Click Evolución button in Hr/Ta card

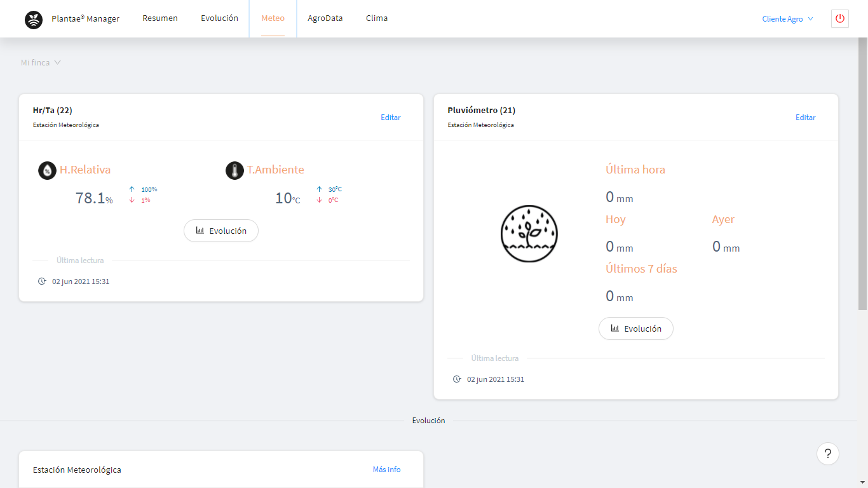(221, 231)
